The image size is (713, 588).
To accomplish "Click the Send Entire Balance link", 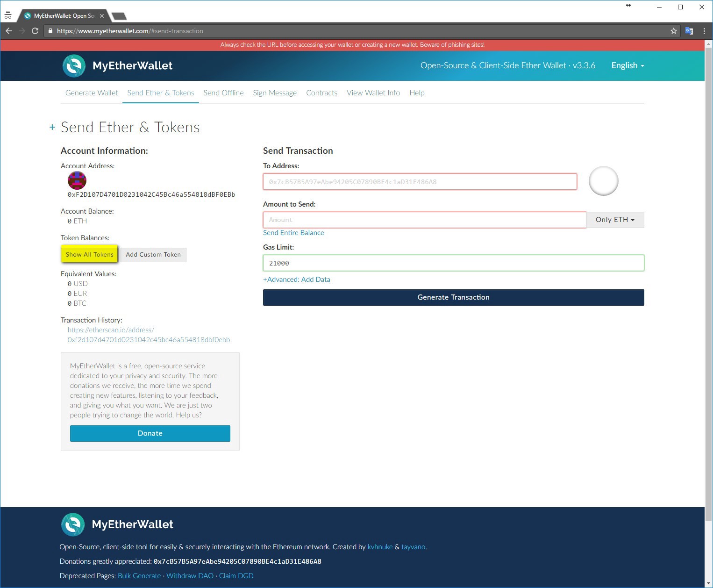I will [x=293, y=233].
